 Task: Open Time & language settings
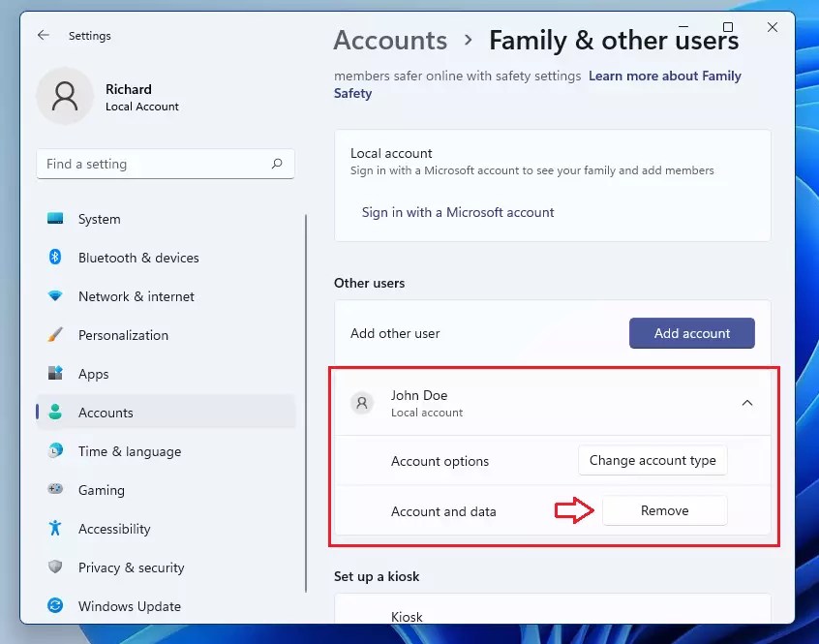coord(129,451)
